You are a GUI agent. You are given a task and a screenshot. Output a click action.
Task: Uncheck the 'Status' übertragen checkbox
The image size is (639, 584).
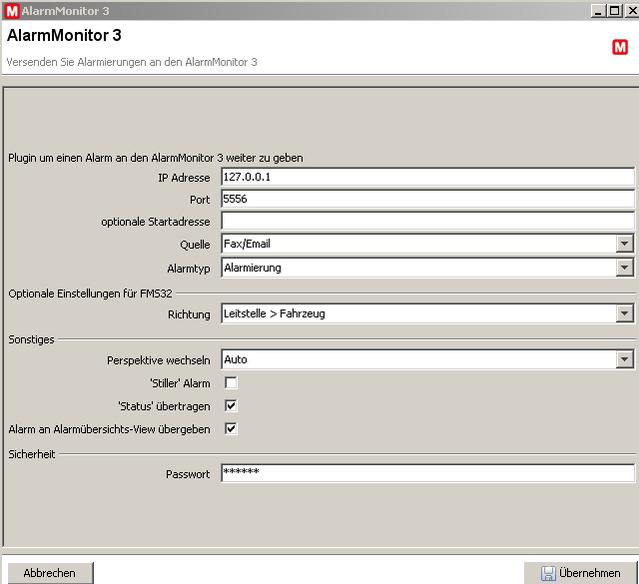(x=231, y=406)
